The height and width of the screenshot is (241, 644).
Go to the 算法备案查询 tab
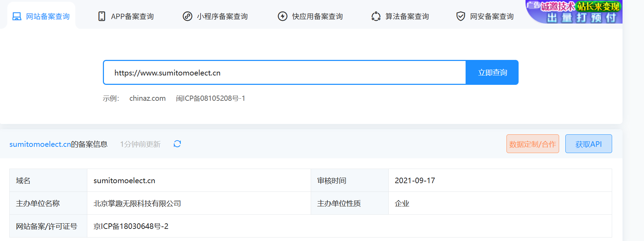click(x=400, y=16)
